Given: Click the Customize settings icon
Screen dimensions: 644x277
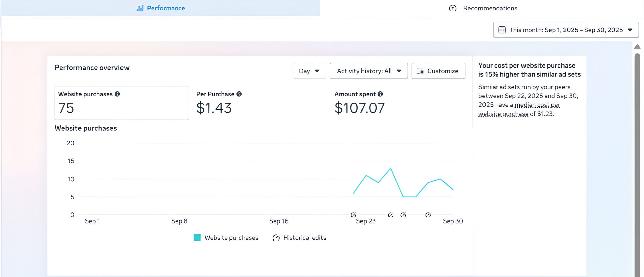Looking at the screenshot, I should (x=420, y=71).
